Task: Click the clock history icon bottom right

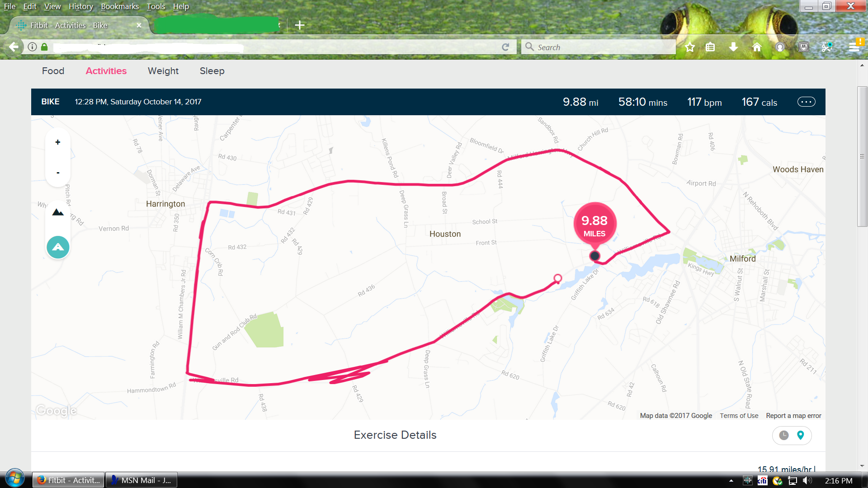Action: (784, 436)
